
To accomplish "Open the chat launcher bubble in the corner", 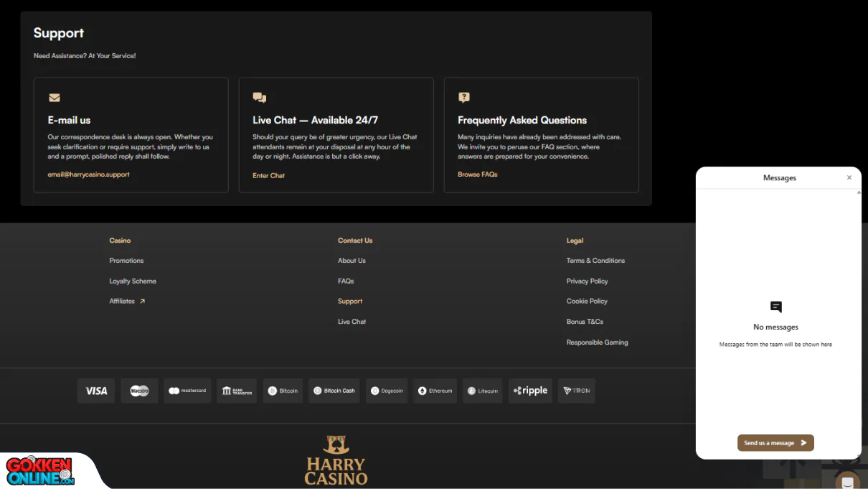I will [x=847, y=483].
